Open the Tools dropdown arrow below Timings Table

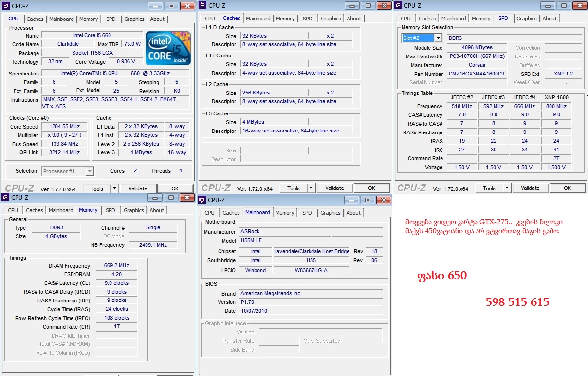pyautogui.click(x=507, y=188)
